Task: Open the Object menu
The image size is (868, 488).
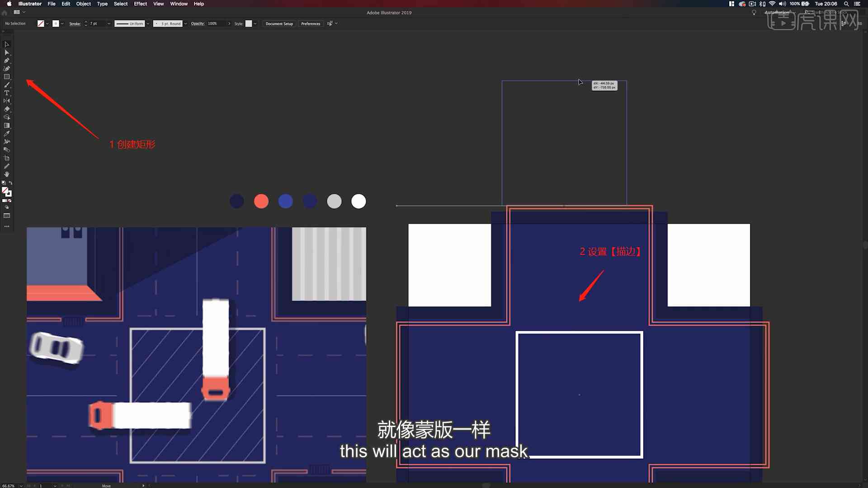Action: (x=83, y=4)
